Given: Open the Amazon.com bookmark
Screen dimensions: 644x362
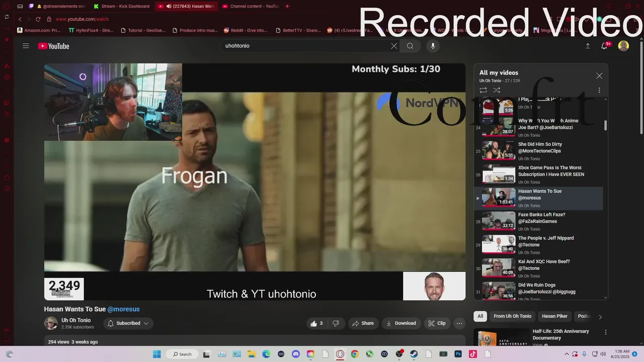Looking at the screenshot, I should point(39,30).
